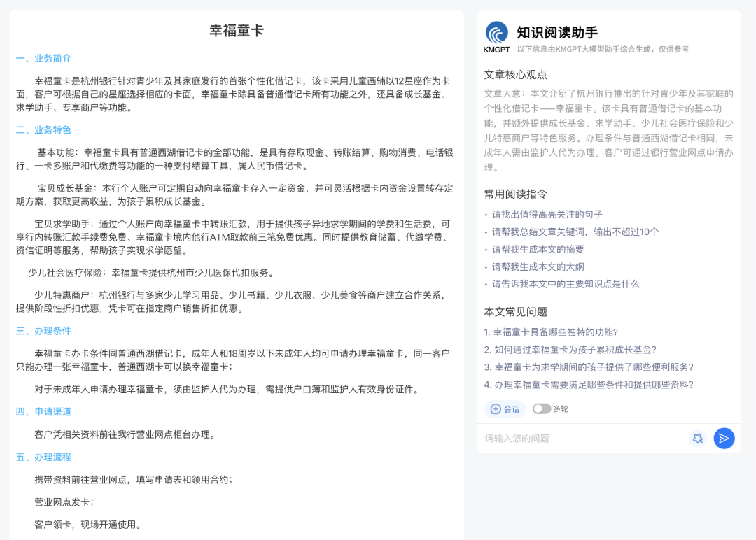This screenshot has height=540, width=756.
Task: Click the 五、办理流程 section heading
Action: [43, 457]
